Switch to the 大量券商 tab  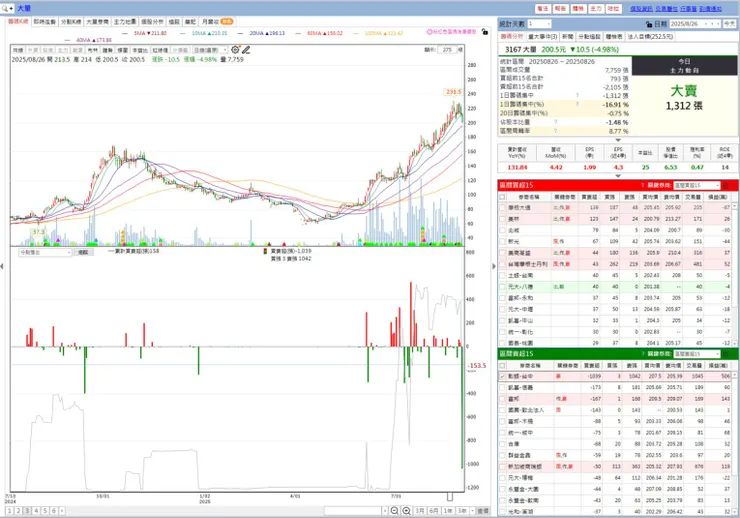pyautogui.click(x=98, y=22)
